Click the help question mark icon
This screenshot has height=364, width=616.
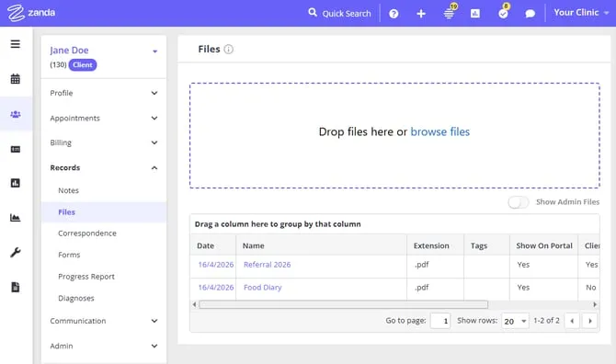(394, 14)
